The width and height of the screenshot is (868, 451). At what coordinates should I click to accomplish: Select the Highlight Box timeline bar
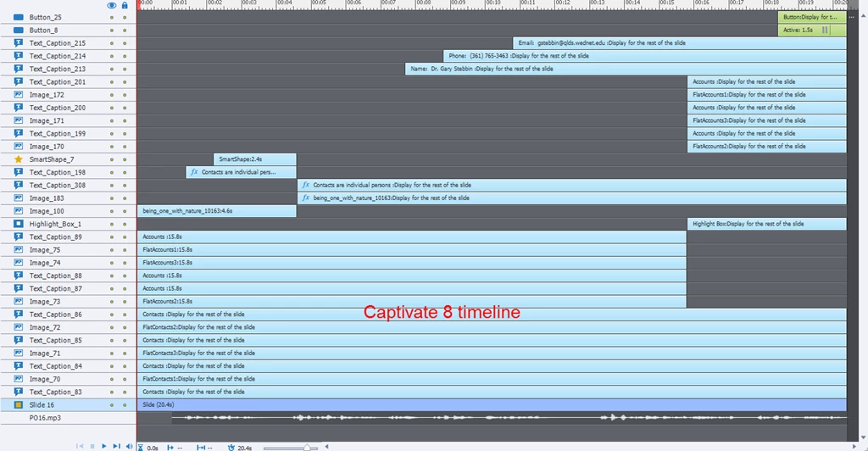(766, 224)
